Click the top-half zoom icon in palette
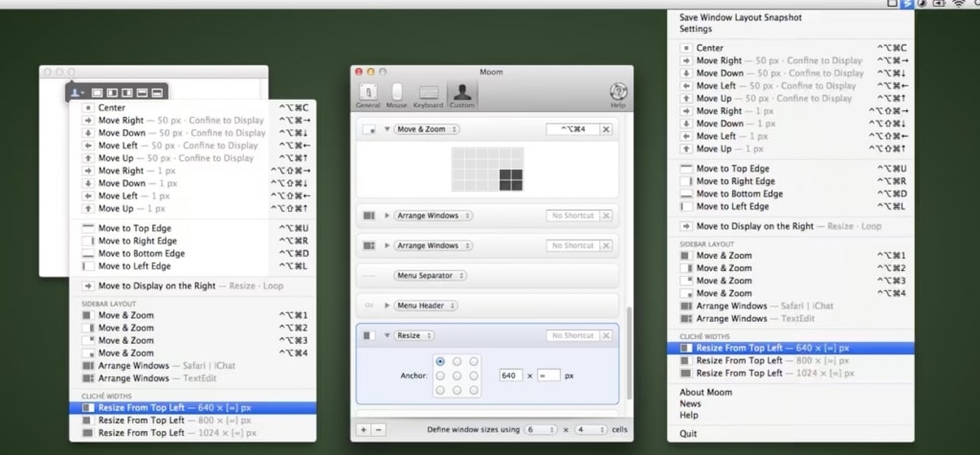 pos(142,93)
